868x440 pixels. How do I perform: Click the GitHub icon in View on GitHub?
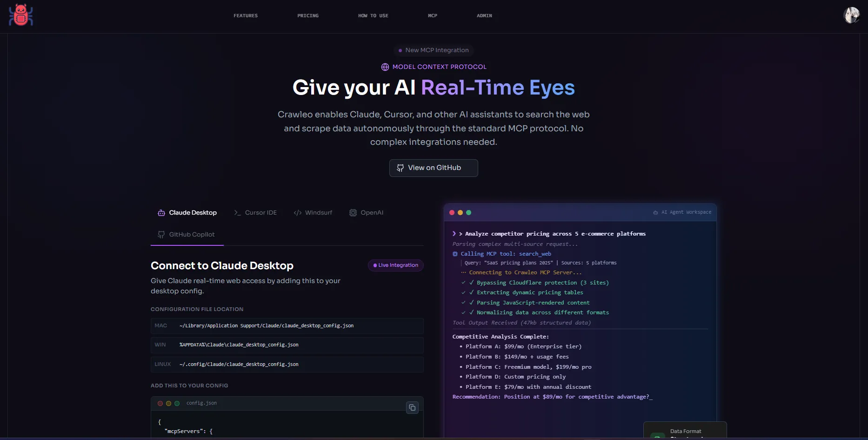400,168
